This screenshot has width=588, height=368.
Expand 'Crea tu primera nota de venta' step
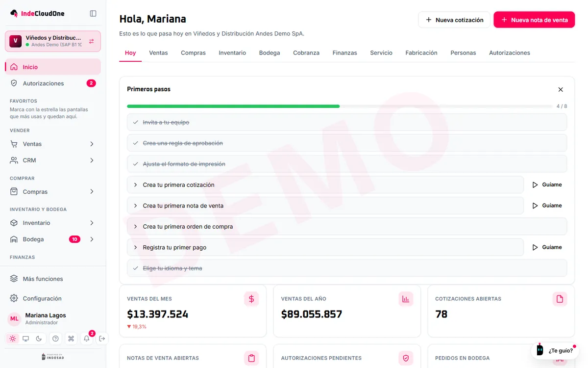coord(325,206)
